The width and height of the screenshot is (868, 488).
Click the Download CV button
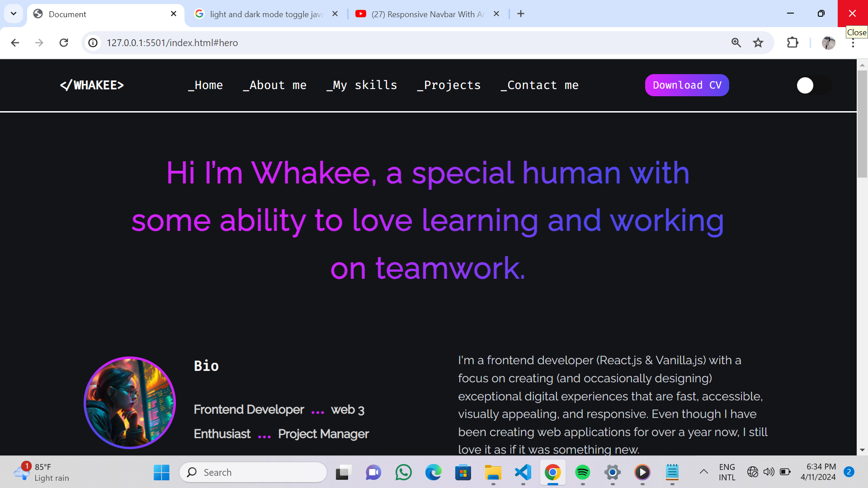[x=686, y=85]
